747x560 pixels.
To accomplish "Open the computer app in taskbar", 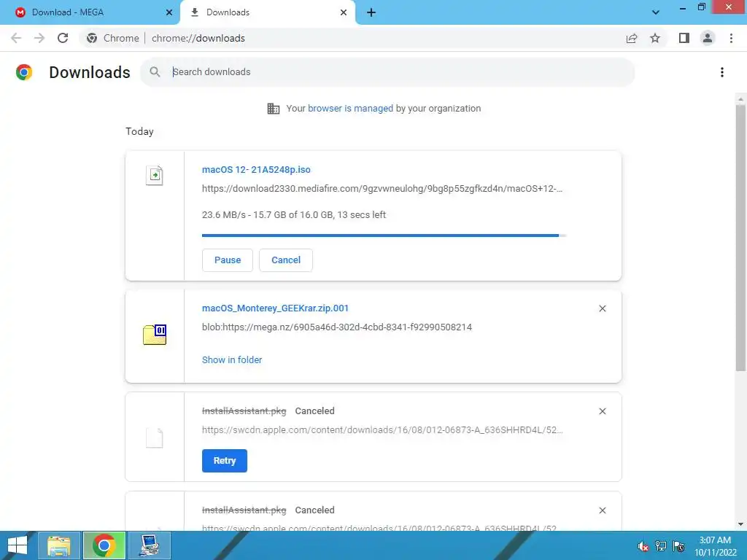I will 150,545.
